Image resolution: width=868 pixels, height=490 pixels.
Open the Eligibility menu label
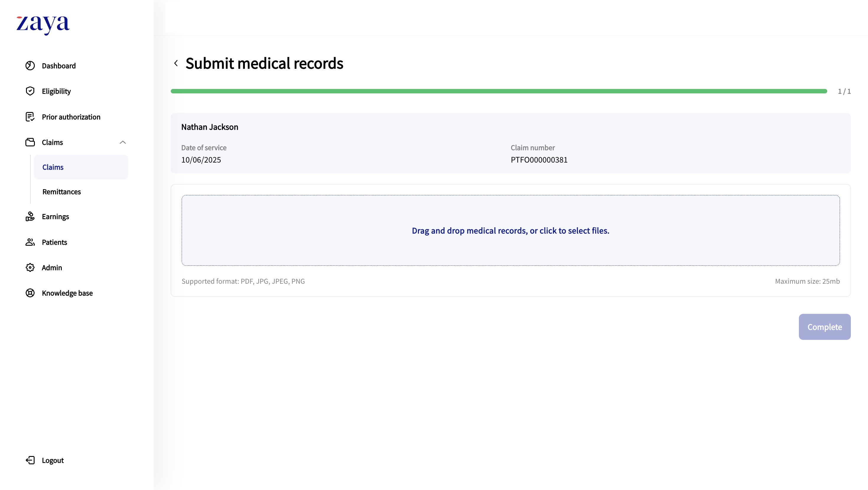pos(56,91)
